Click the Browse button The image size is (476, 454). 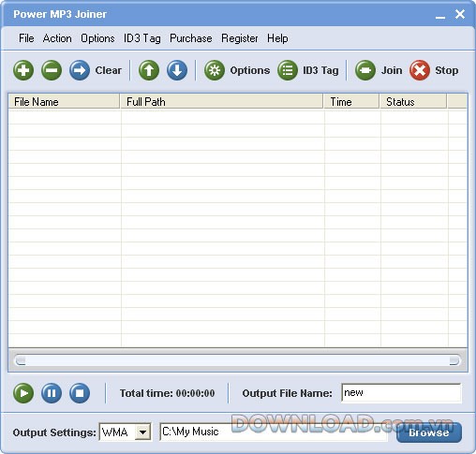(429, 432)
